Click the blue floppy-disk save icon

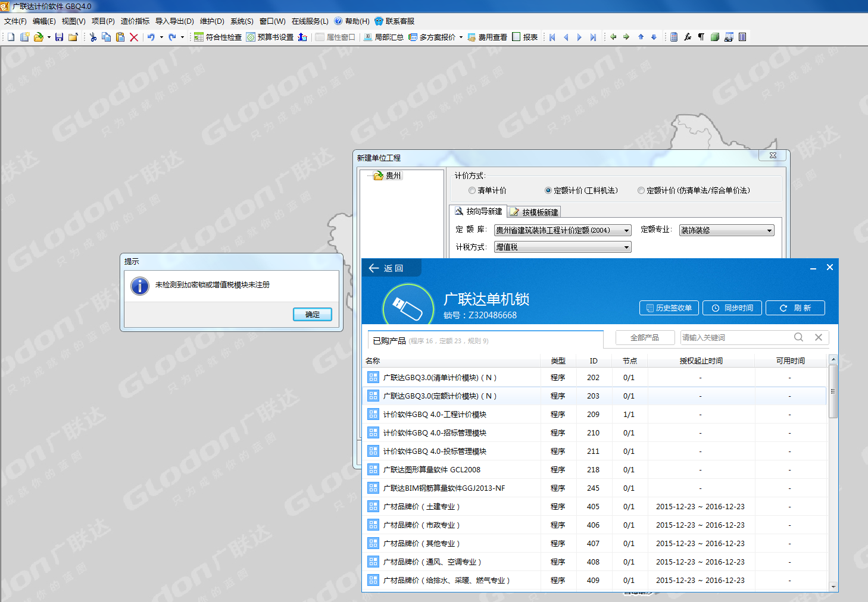[59, 37]
